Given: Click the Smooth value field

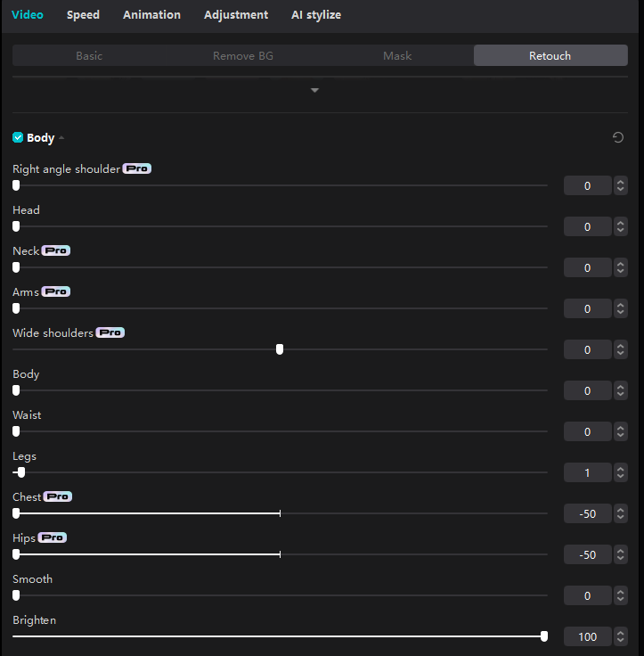Looking at the screenshot, I should 588,595.
